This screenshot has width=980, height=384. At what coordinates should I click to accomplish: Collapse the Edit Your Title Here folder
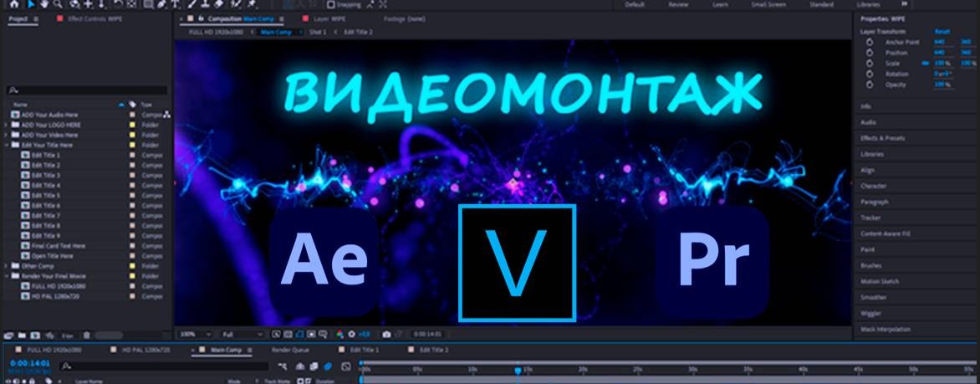7,145
